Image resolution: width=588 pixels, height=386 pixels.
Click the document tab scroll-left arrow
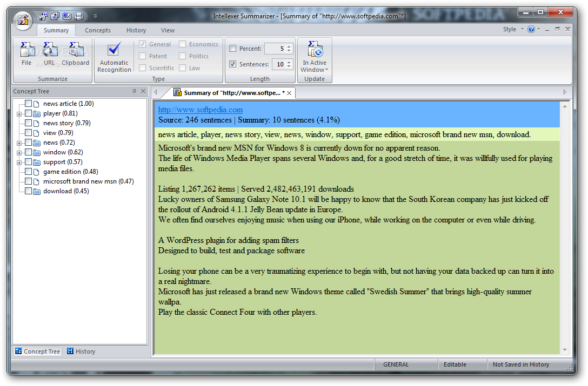[155, 92]
